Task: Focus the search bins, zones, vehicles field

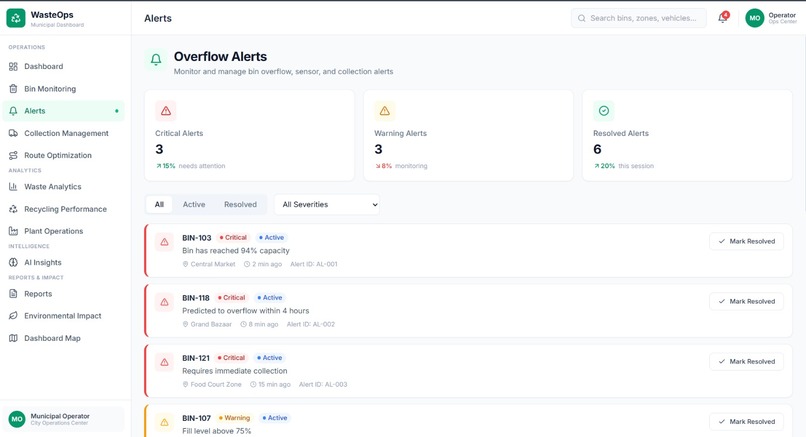Action: click(638, 18)
